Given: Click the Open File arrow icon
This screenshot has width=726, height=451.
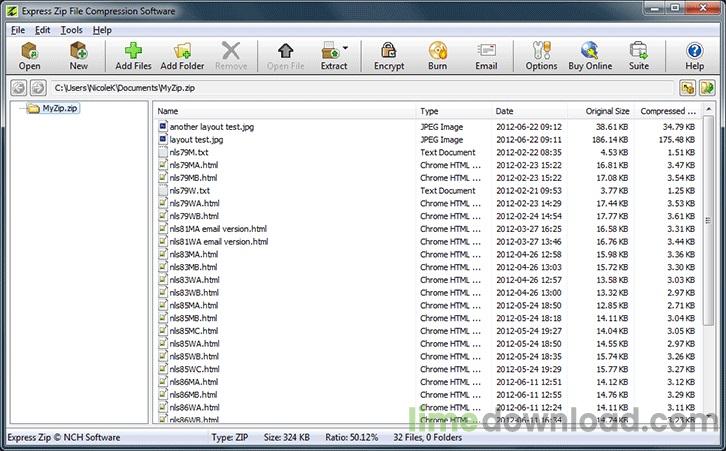Looking at the screenshot, I should [286, 56].
